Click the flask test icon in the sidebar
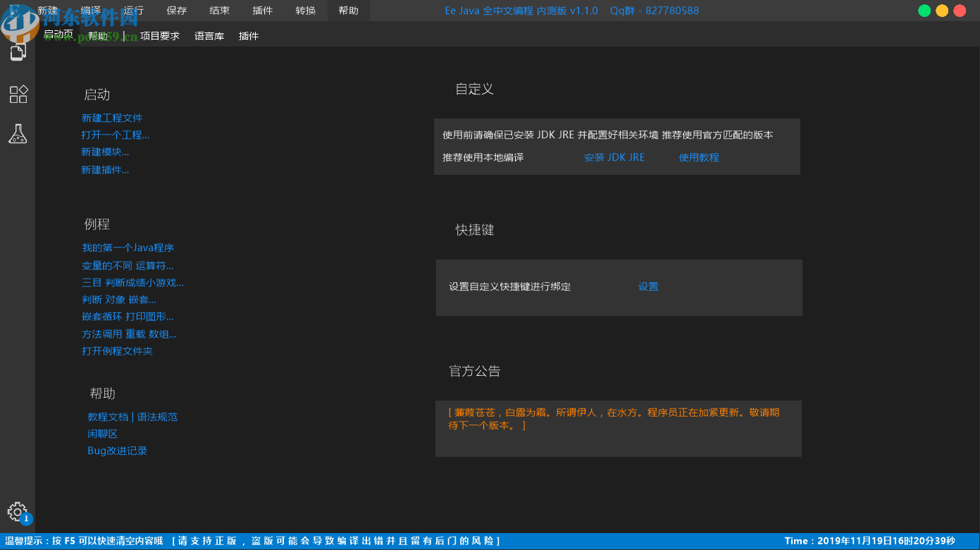Screen dimensions: 980x550 pyautogui.click(x=17, y=133)
